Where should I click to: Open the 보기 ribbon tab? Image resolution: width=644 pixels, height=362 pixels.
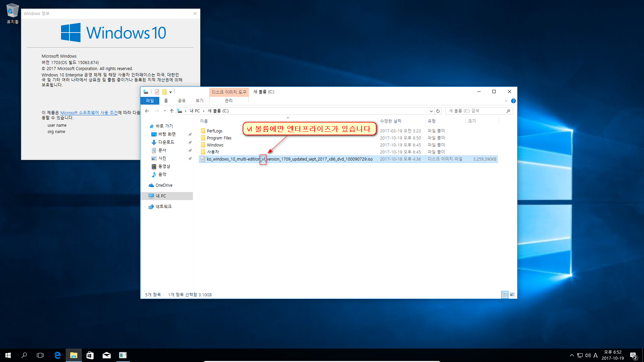click(x=199, y=101)
